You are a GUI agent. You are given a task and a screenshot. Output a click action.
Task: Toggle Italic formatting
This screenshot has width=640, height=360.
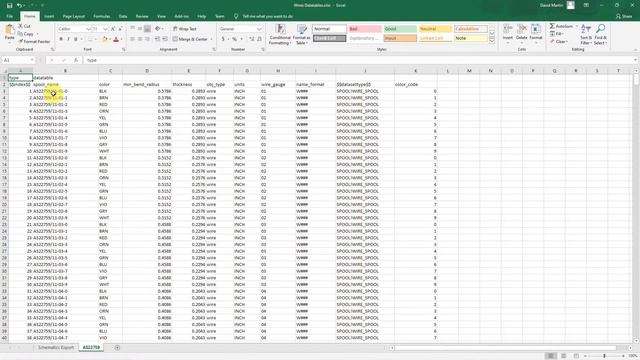(68, 39)
